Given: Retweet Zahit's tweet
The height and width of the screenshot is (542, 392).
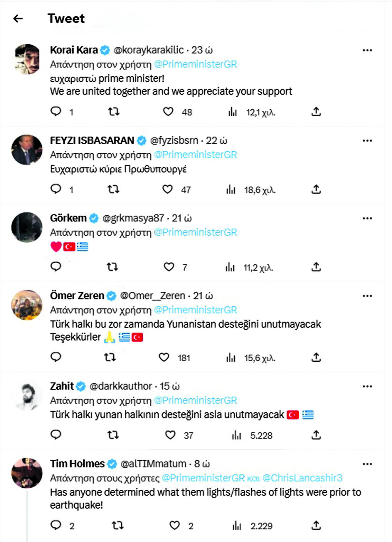Looking at the screenshot, I should tap(113, 435).
